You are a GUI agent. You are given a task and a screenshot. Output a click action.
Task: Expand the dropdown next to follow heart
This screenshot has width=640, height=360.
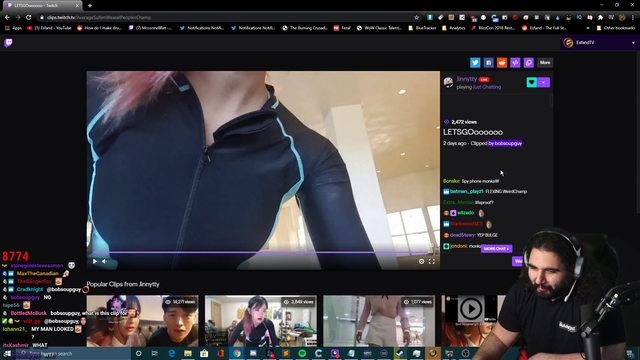click(544, 82)
